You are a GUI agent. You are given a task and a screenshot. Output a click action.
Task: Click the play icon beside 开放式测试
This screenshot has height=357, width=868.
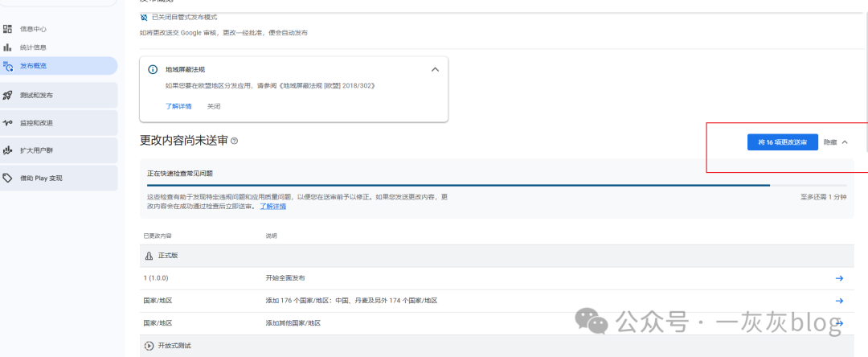pos(149,346)
